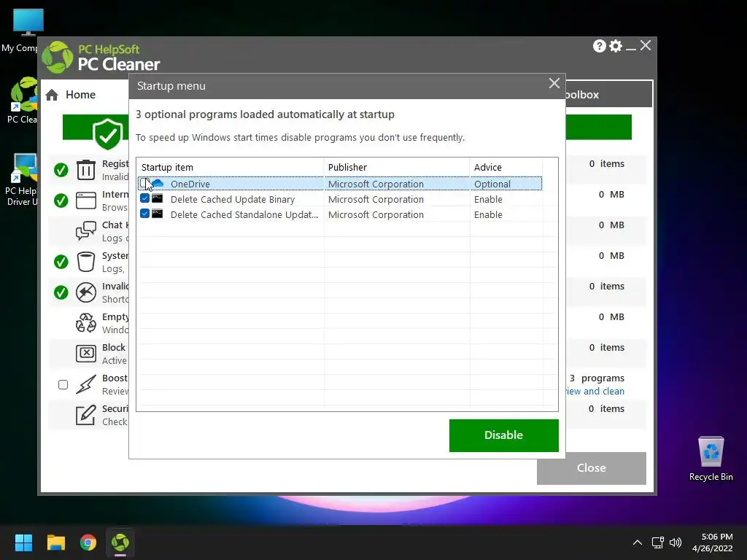Enable the Boost startup checkbox
The width and height of the screenshot is (747, 560).
pyautogui.click(x=63, y=384)
